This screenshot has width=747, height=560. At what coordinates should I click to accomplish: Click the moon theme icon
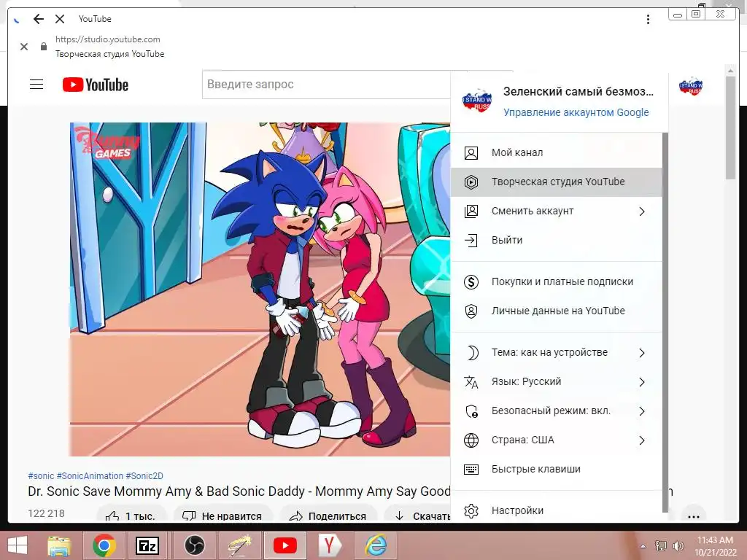click(472, 353)
